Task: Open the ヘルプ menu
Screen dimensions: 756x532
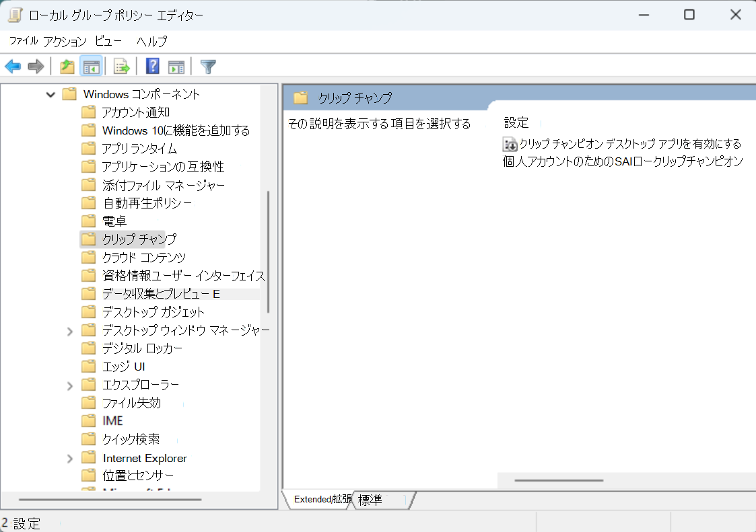Action: point(152,42)
